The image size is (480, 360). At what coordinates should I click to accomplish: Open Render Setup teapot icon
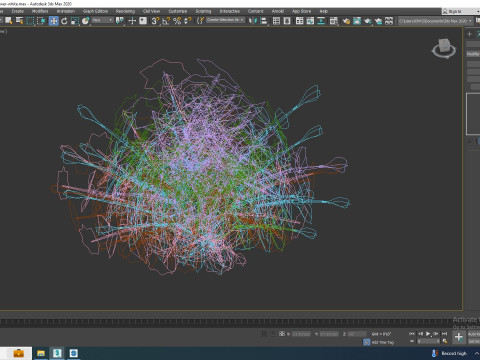[346, 21]
